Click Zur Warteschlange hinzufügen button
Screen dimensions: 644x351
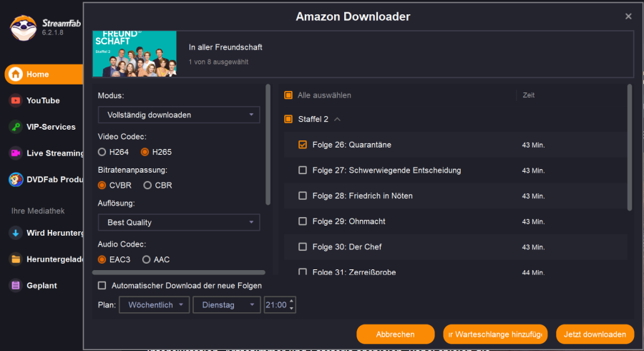495,334
